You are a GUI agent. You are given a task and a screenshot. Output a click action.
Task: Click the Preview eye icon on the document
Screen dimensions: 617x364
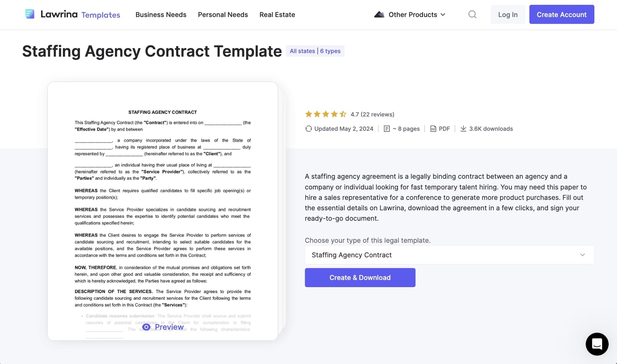tap(146, 327)
